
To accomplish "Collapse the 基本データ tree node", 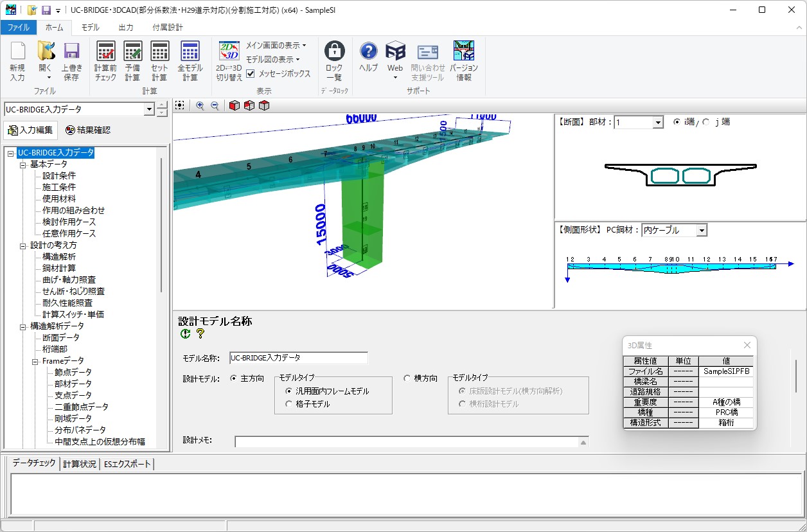I will (22, 164).
